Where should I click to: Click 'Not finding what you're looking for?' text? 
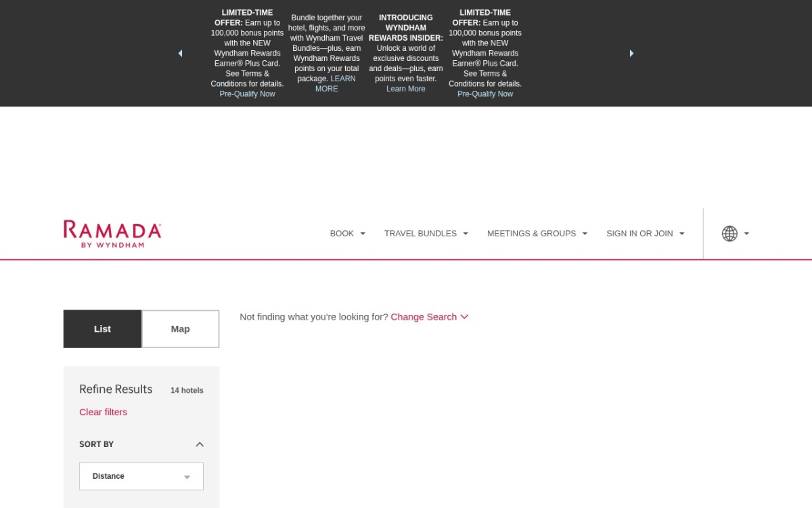(x=314, y=317)
